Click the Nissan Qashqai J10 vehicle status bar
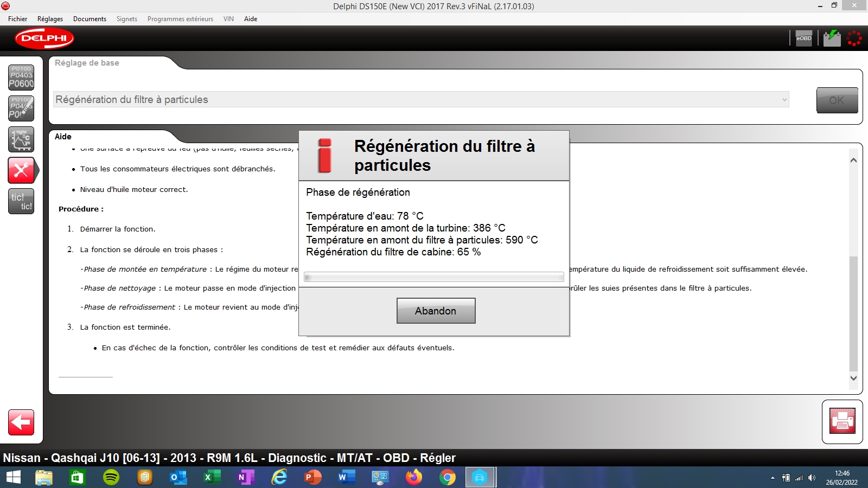This screenshot has width=868, height=488. pyautogui.click(x=229, y=458)
